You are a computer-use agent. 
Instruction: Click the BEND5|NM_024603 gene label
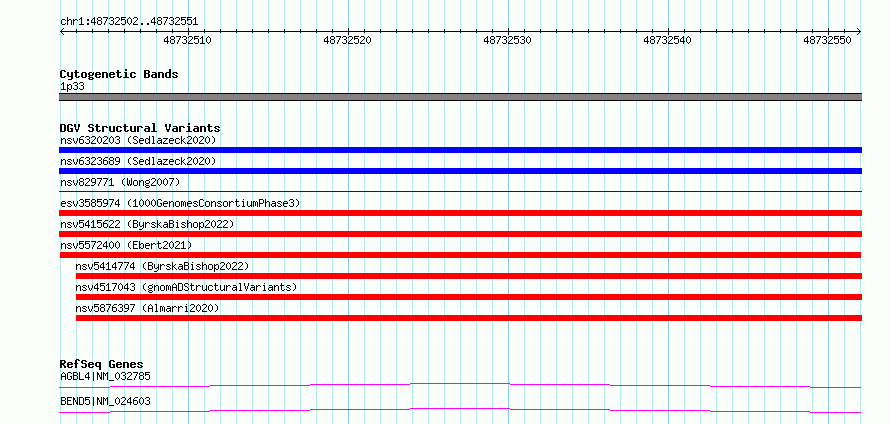[105, 402]
